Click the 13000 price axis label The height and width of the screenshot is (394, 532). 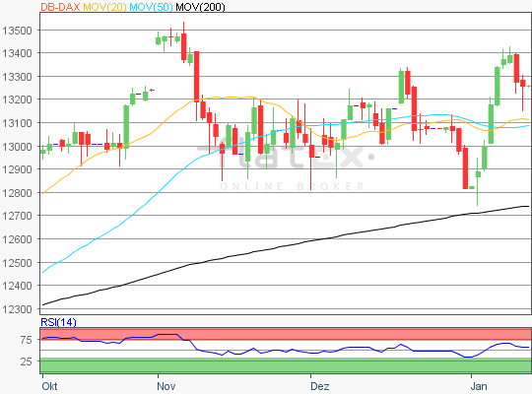point(18,147)
